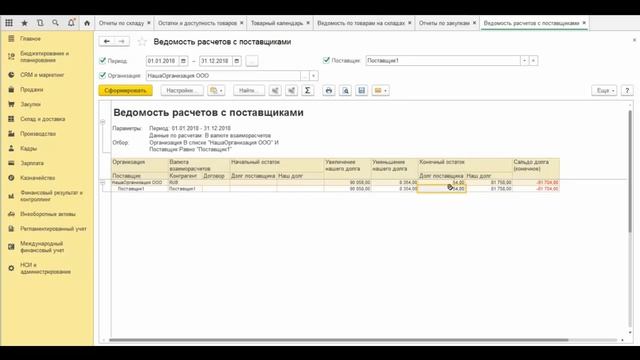The height and width of the screenshot is (360, 640).
Task: Save report with the diskette icon
Action: coord(362,90)
